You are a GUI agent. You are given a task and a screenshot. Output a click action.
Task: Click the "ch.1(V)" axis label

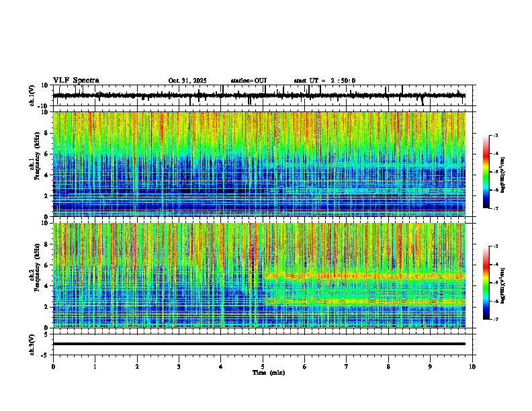pos(32,95)
